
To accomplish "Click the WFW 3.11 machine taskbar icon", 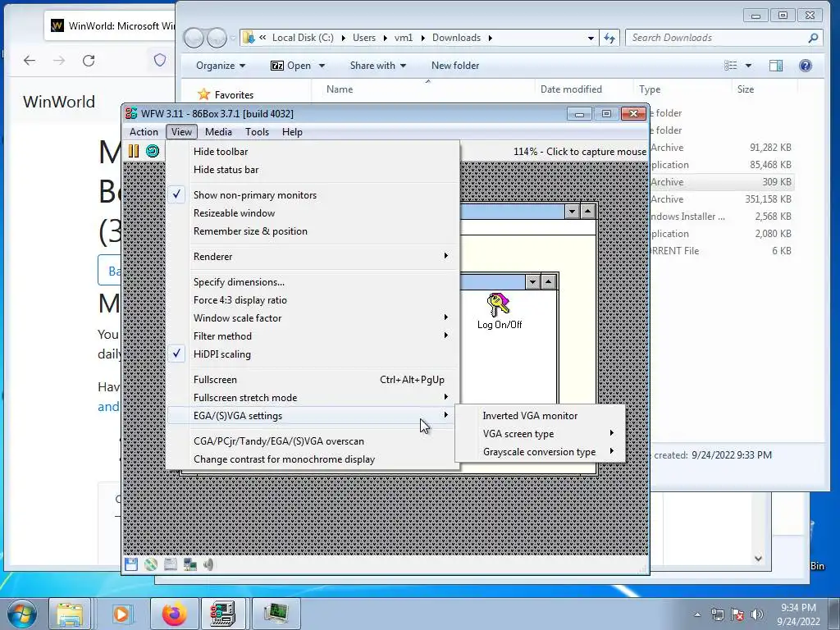I will tap(276, 614).
